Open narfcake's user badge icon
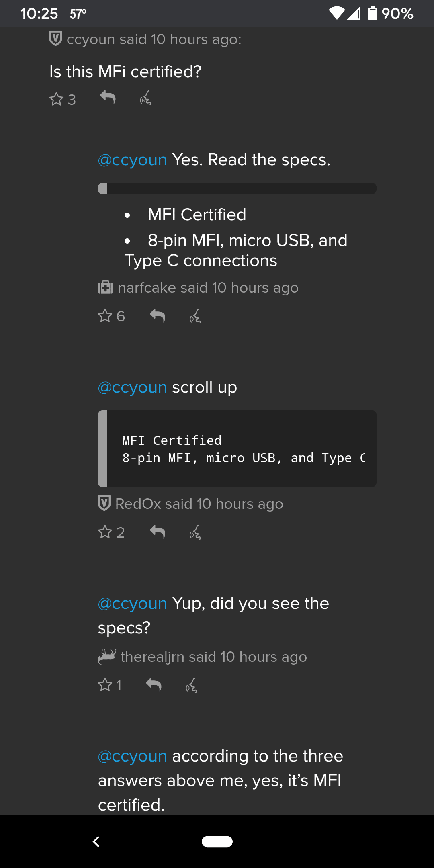 click(x=105, y=288)
